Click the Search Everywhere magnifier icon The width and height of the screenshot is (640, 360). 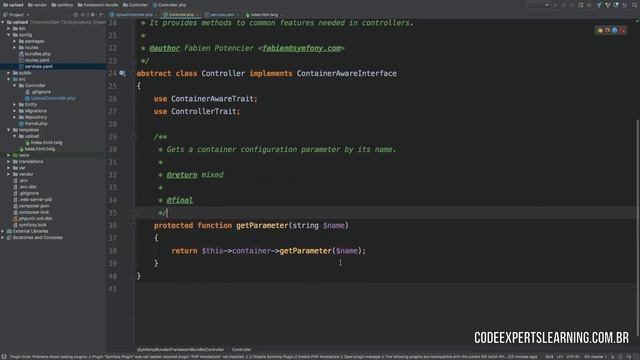[635, 5]
